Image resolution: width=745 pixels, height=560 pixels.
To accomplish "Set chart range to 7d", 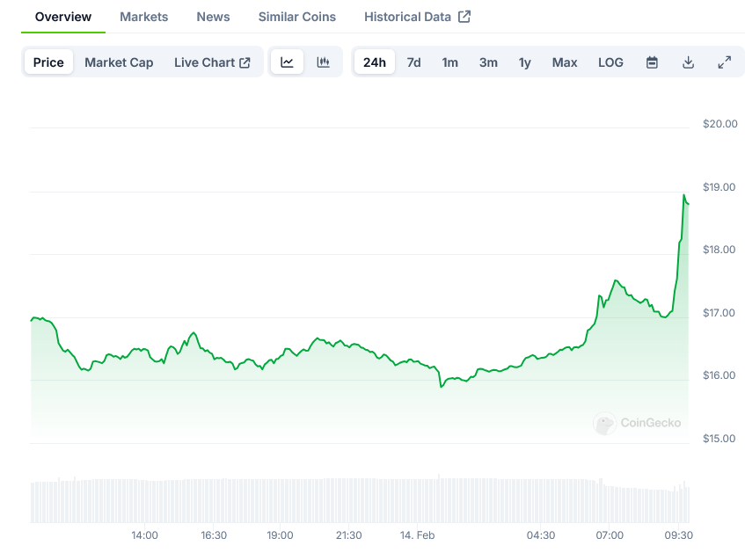I will [x=413, y=62].
